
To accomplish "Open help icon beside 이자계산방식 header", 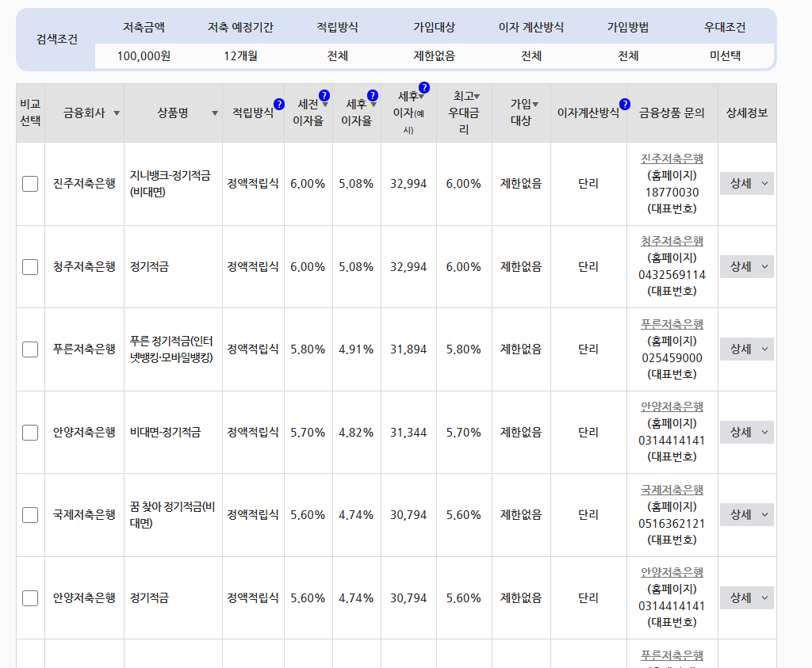I will [625, 104].
